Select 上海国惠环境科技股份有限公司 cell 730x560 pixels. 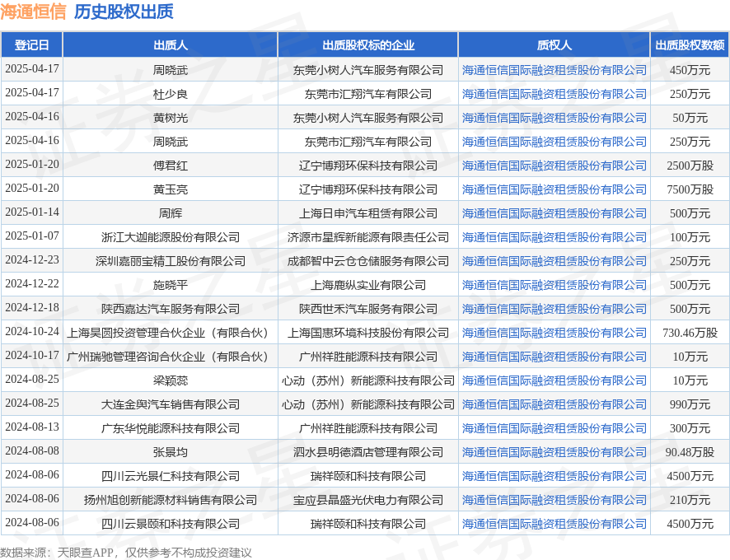tap(367, 333)
